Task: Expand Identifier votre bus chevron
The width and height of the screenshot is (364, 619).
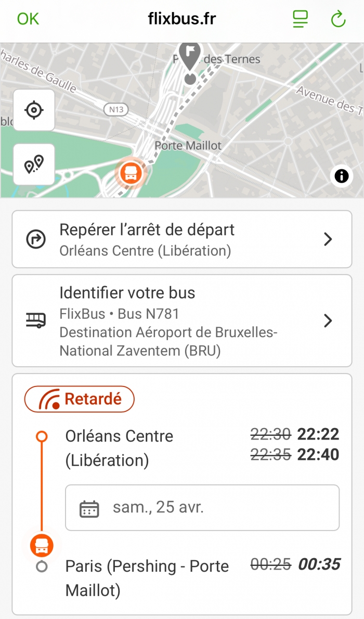Action: tap(328, 320)
